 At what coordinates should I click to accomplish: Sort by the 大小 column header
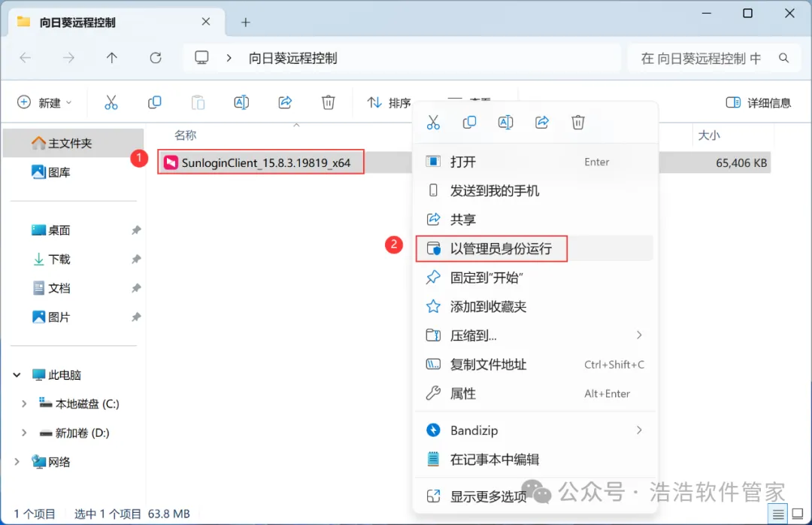click(709, 136)
